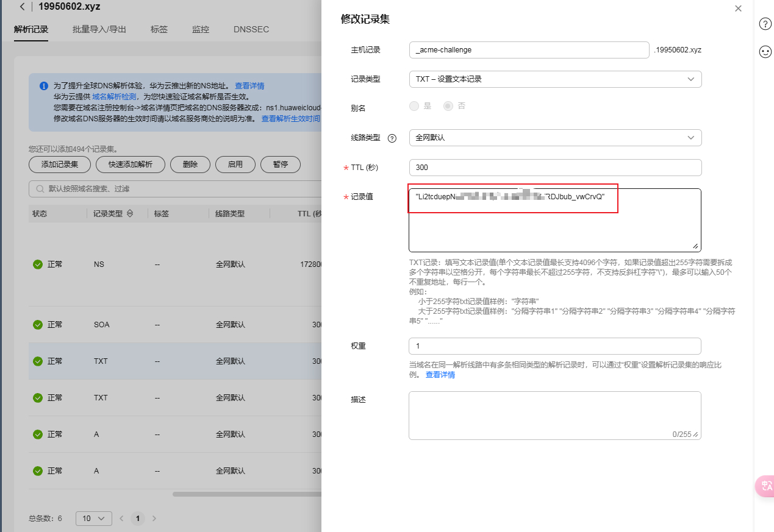
Task: Close the 修改记录集 panel
Action: (738, 9)
